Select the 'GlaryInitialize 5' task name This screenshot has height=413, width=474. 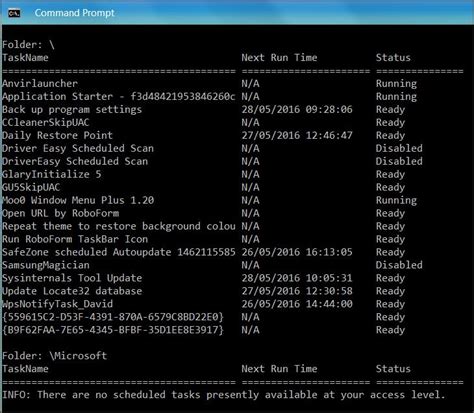point(52,174)
